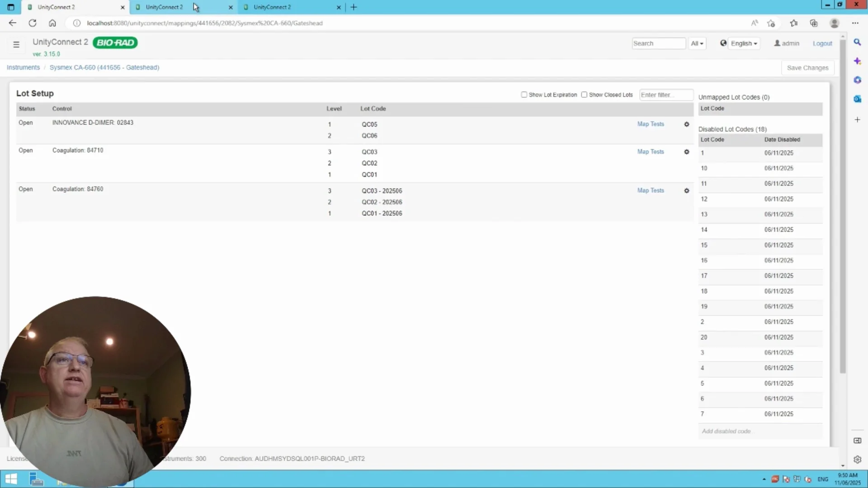Expand the All search scope dropdown
This screenshot has width=868, height=488.
click(x=697, y=43)
